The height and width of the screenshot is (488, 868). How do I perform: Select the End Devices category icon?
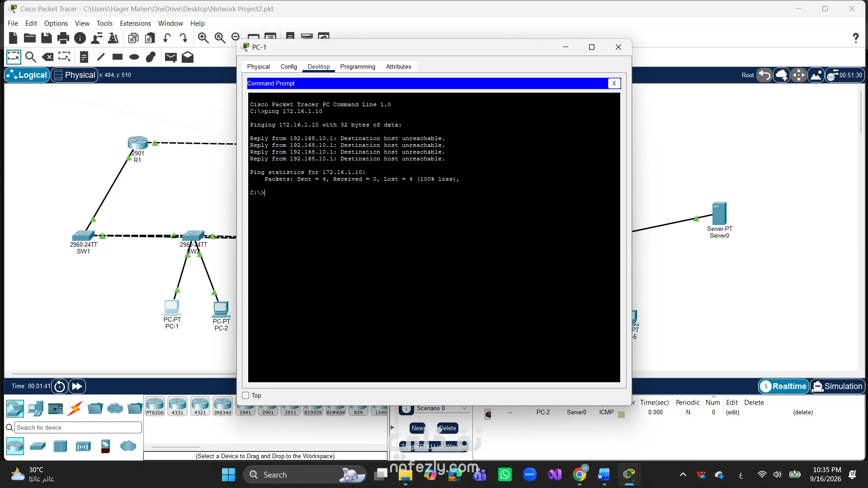coord(35,409)
